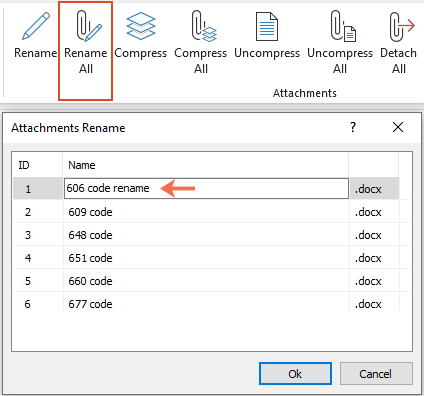Select the 660 code attachment row
Image resolution: width=424 pixels, height=396 pixels.
tap(206, 281)
